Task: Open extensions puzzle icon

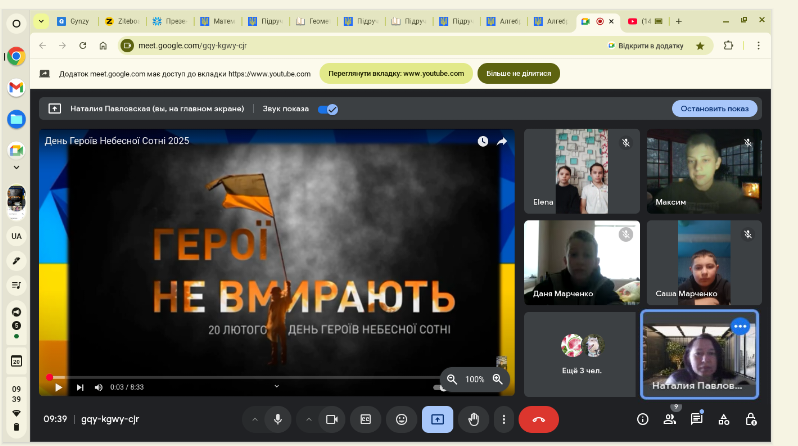Action: tap(728, 45)
